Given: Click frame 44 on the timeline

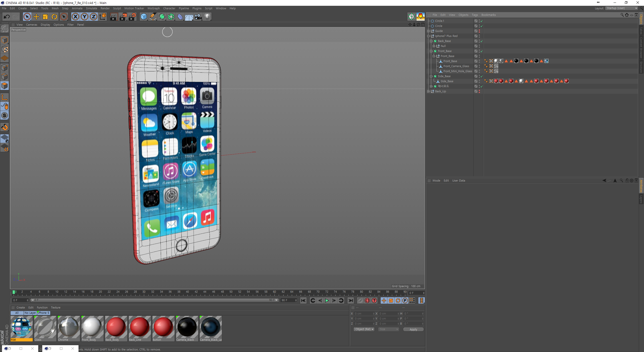Looking at the screenshot, I should pos(205,292).
